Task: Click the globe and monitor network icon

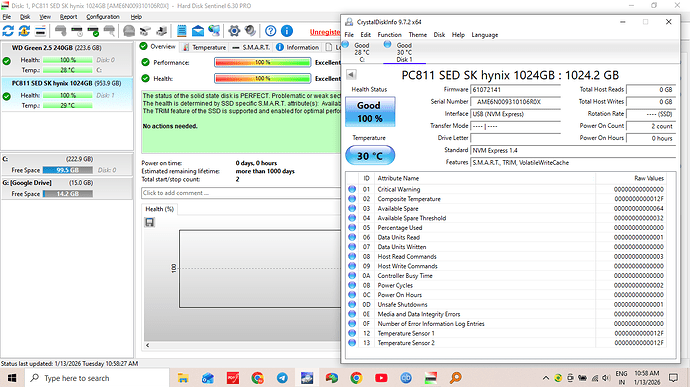Action: tap(214, 31)
